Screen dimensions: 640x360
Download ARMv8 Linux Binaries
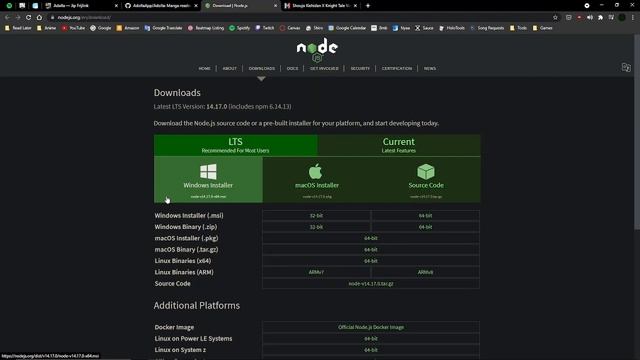tap(425, 272)
